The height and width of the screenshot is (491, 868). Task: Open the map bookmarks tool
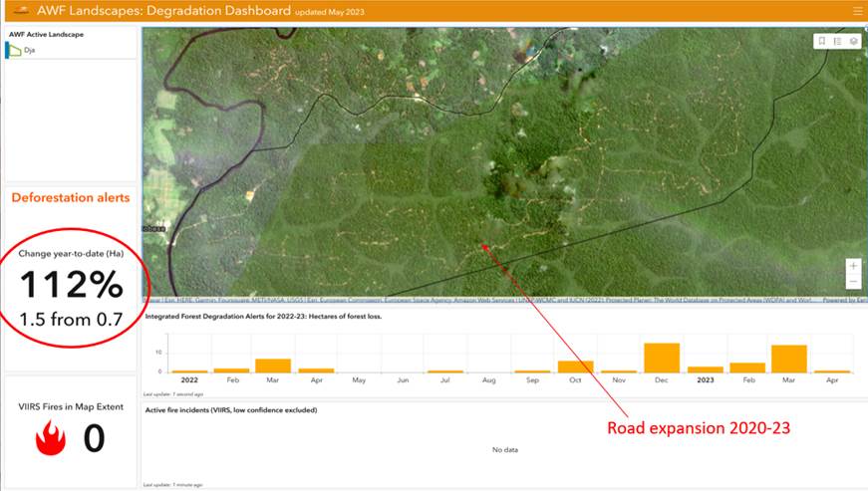pos(821,41)
